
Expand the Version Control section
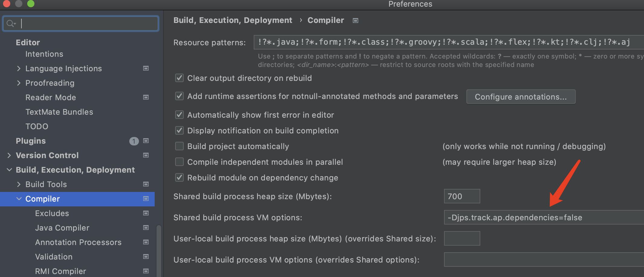point(9,155)
